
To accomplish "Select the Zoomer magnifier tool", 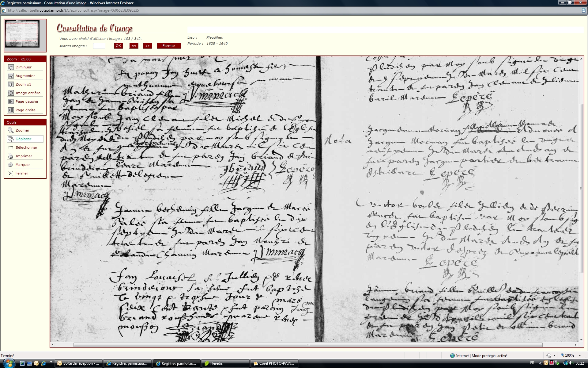I will tap(11, 130).
